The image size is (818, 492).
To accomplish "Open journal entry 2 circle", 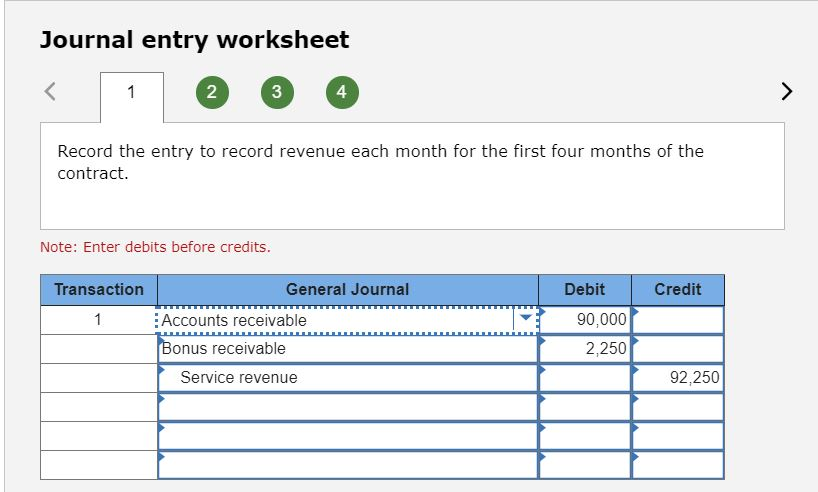I will (212, 92).
